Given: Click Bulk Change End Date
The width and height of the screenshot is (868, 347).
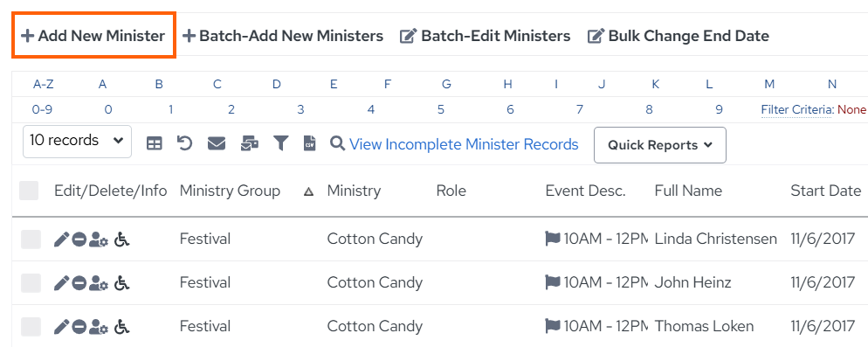Looking at the screenshot, I should point(679,36).
